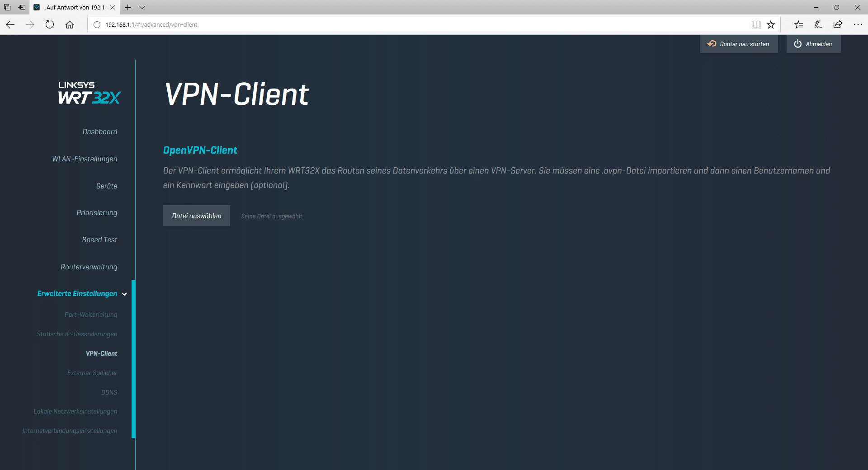Click Abmelden to log out
This screenshot has height=470, width=868.
click(813, 44)
